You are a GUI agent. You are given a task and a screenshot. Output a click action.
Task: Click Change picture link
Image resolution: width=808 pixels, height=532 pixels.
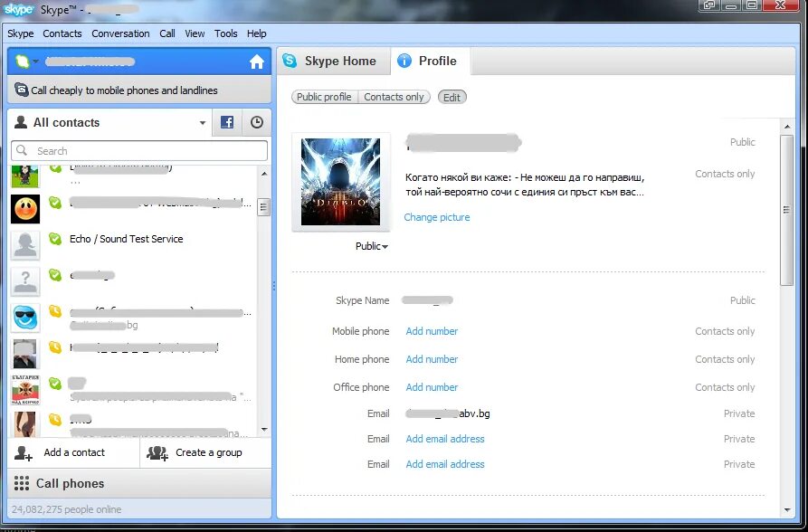coord(437,217)
